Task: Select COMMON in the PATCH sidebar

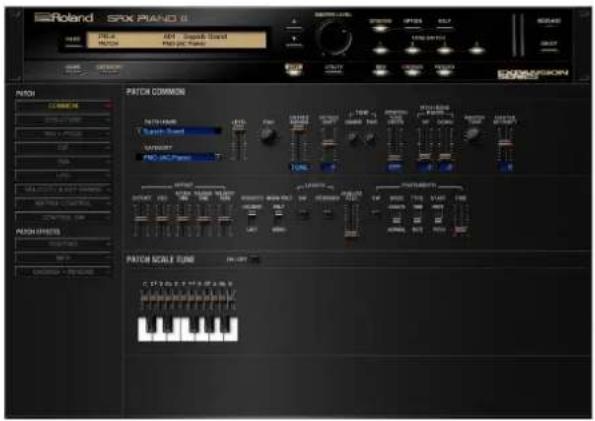Action: click(x=63, y=106)
